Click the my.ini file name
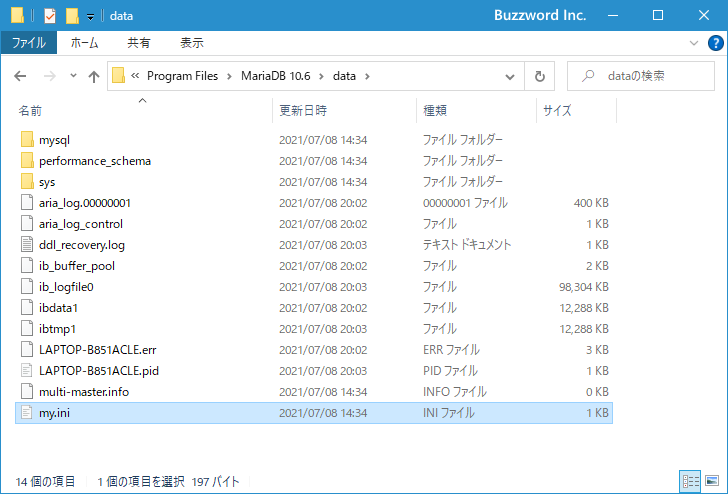The height and width of the screenshot is (494, 728). coord(54,413)
